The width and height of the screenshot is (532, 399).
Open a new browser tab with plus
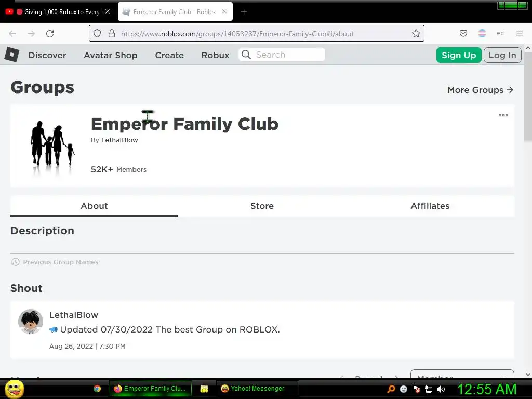click(244, 12)
